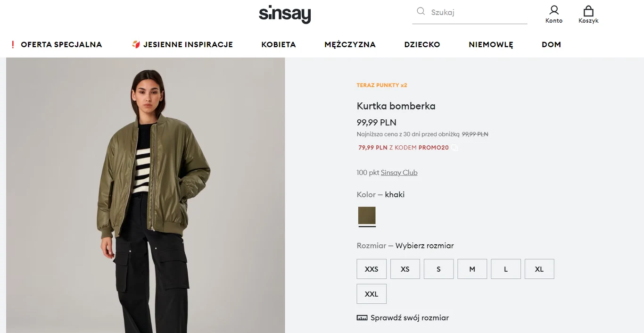Pick size XL
This screenshot has width=644, height=333.
pyautogui.click(x=539, y=269)
